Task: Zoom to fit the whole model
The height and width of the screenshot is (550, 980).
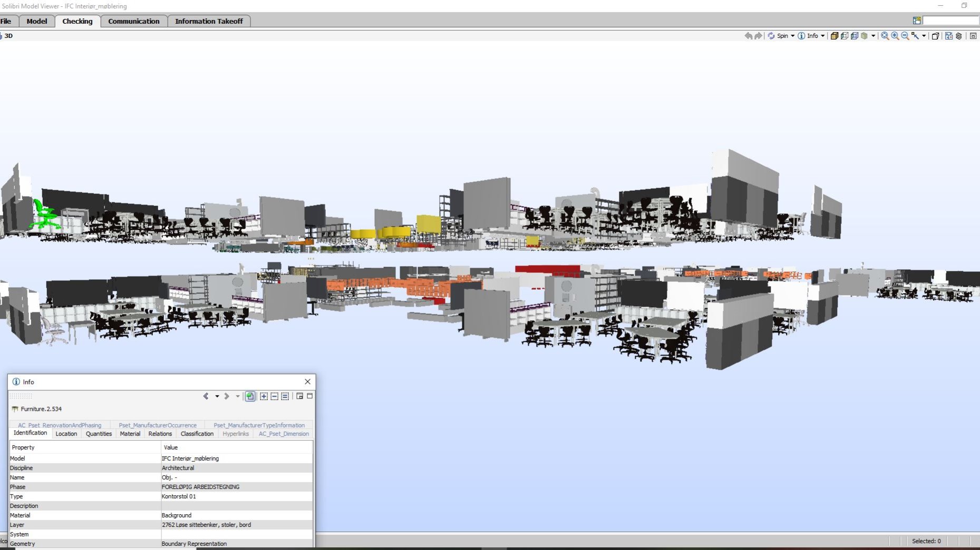Action: click(885, 36)
